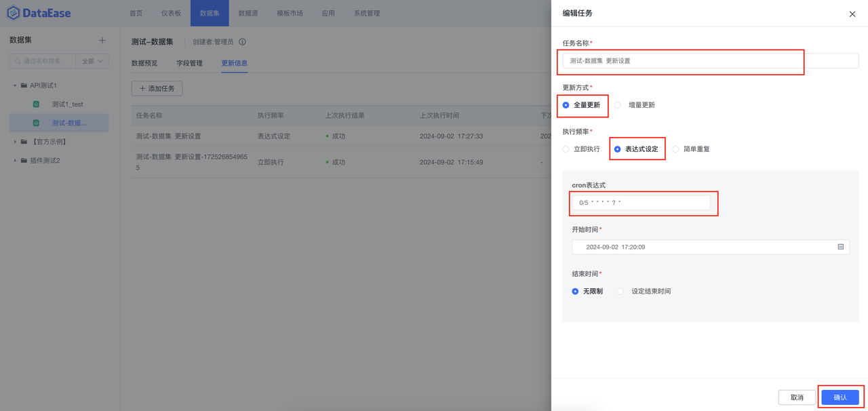868x411 pixels.
Task: Click the green dataset icon beside 测试-数据...
Action: [37, 123]
